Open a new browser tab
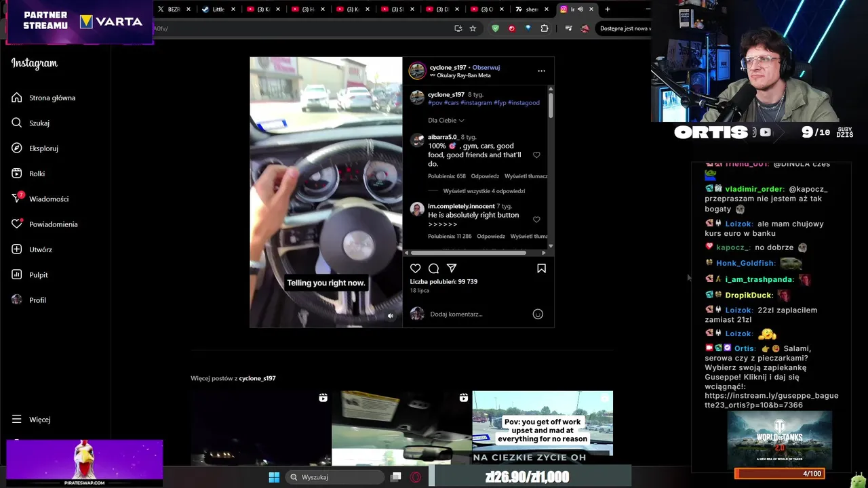 (607, 9)
